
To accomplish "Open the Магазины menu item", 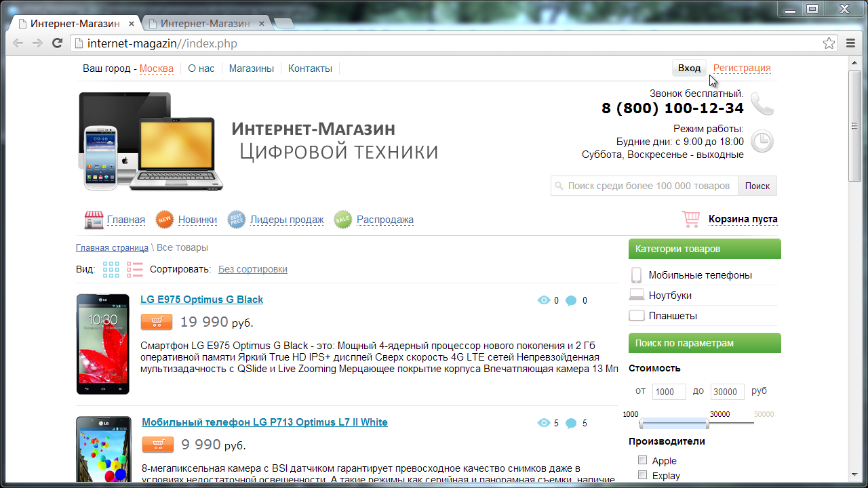I will coord(252,68).
